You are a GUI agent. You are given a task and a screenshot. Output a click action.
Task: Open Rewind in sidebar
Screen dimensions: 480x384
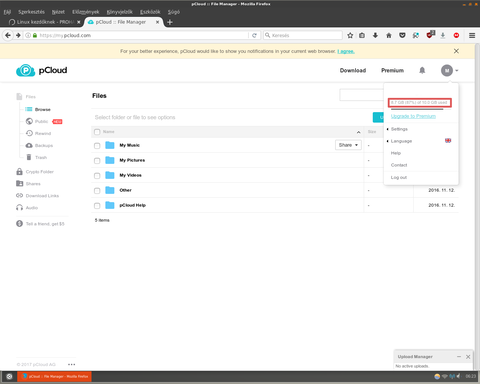point(39,133)
